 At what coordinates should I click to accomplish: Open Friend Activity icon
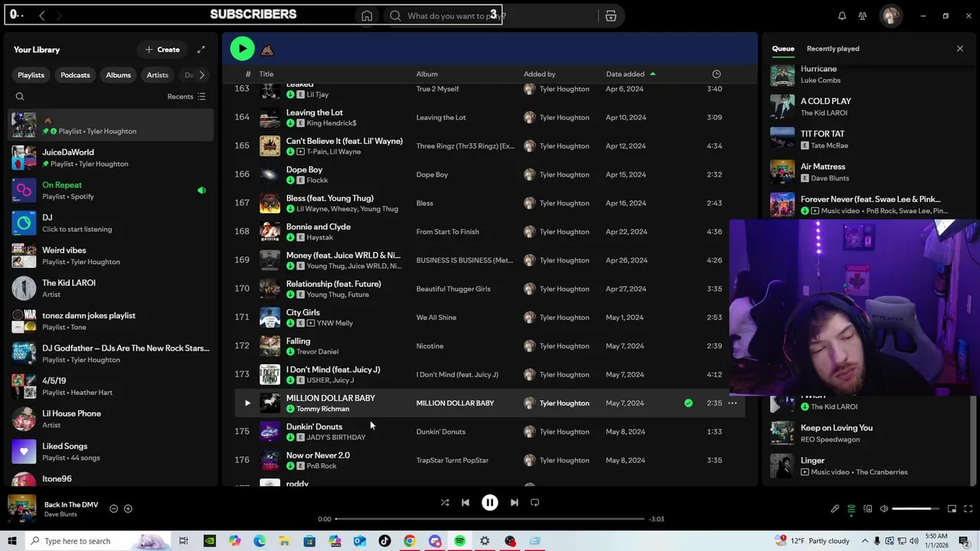click(863, 15)
